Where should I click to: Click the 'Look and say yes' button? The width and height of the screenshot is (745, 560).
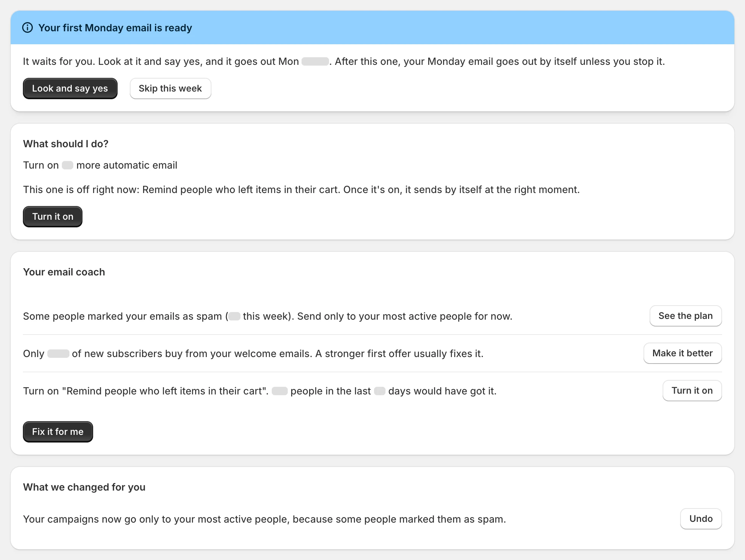[70, 89]
